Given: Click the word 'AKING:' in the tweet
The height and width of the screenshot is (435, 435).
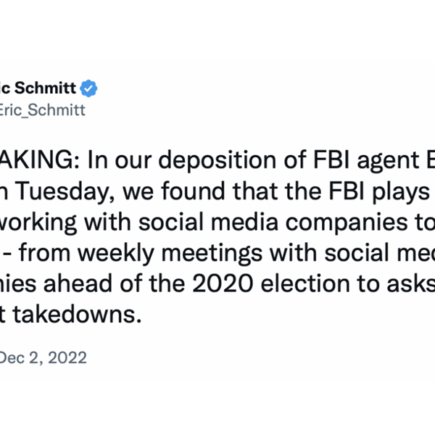Looking at the screenshot, I should [x=39, y=160].
